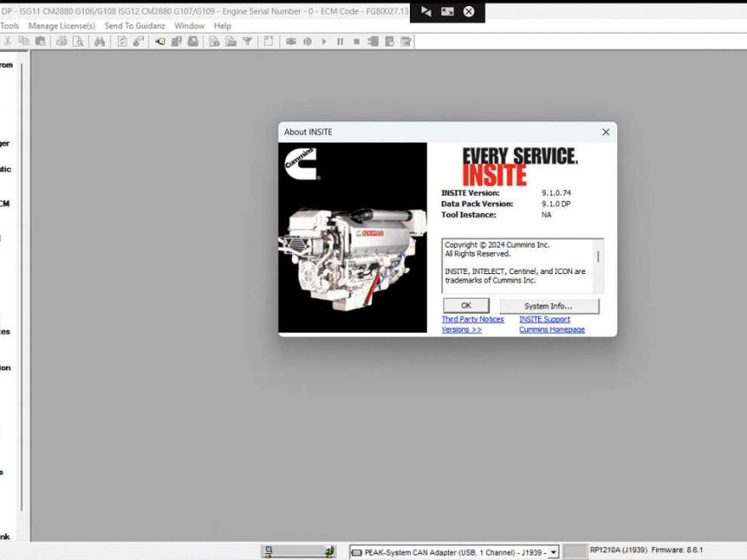Click the Print icon in the toolbar
Viewport: 747px width, 560px height.
coord(61,42)
